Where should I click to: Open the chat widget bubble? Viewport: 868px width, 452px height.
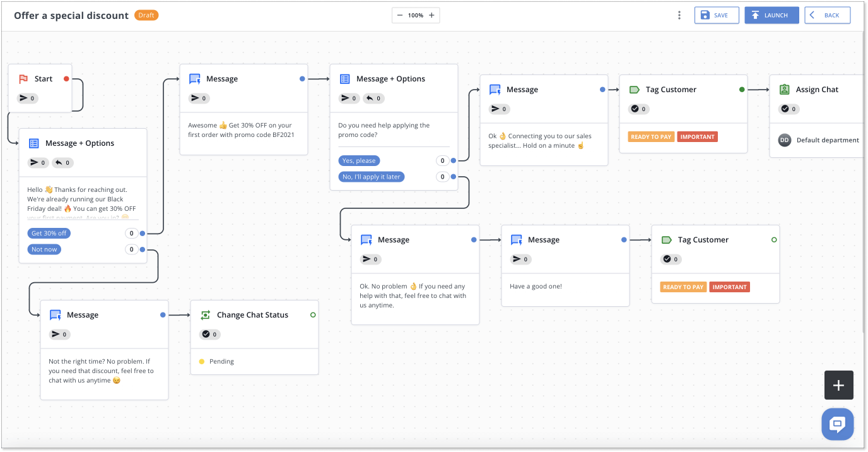pos(838,424)
